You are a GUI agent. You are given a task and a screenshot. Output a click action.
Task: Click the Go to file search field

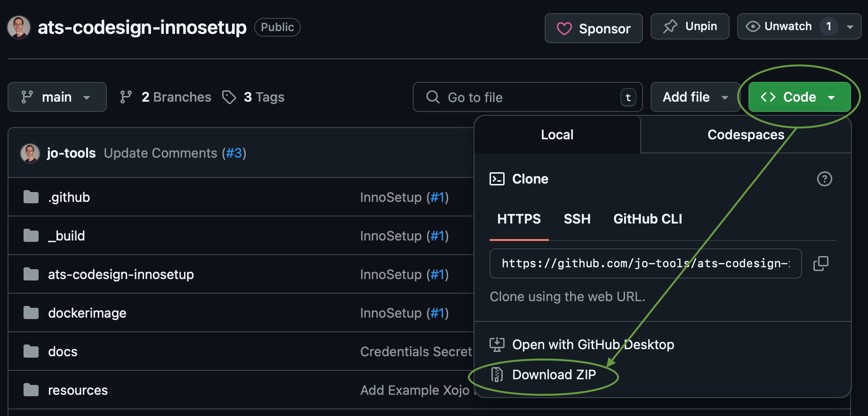point(528,97)
